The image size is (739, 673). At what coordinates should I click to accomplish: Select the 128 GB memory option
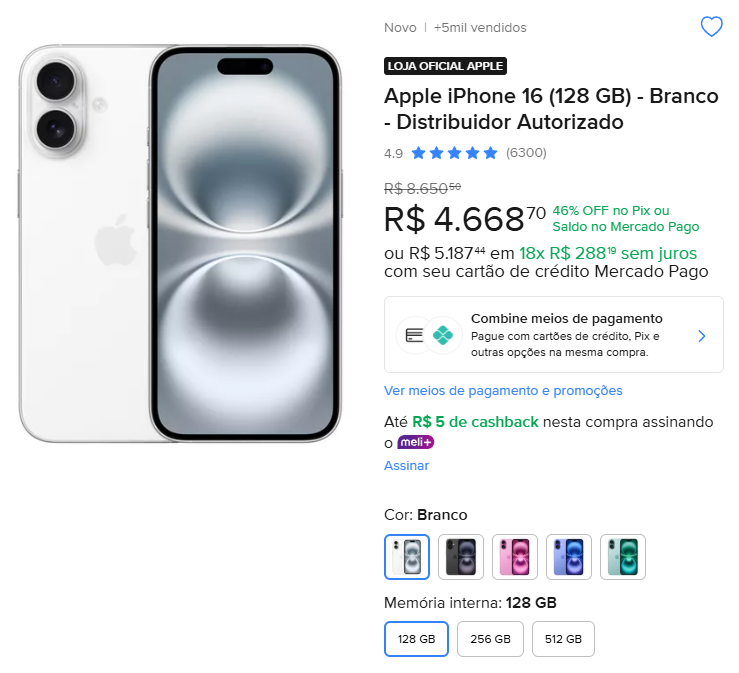[416, 638]
